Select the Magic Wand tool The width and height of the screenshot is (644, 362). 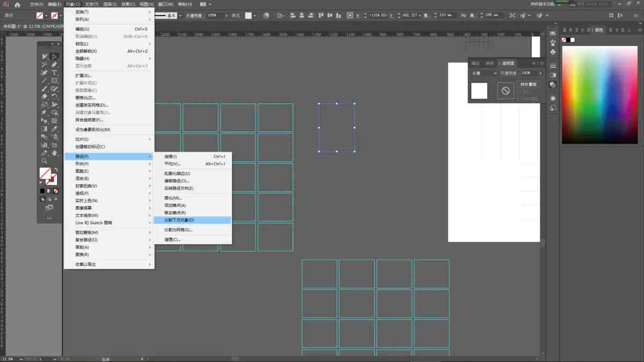coord(45,64)
